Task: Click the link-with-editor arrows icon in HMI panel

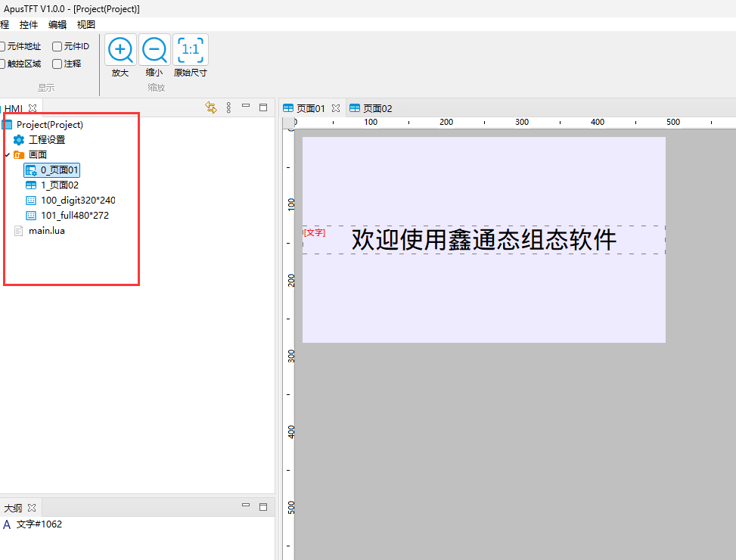Action: point(211,107)
